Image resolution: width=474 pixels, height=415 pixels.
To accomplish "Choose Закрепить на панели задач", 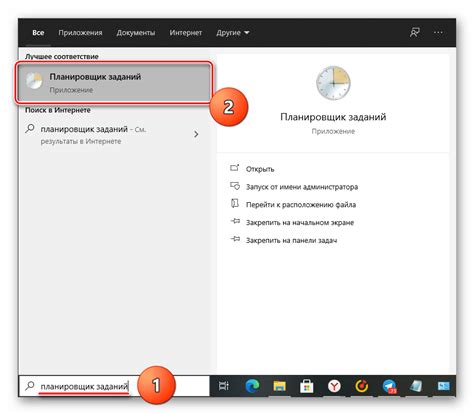I will [x=291, y=240].
